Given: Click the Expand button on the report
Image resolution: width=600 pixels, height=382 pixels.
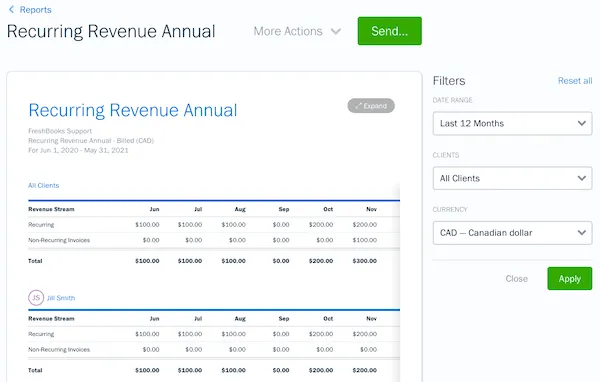Looking at the screenshot, I should tap(371, 106).
